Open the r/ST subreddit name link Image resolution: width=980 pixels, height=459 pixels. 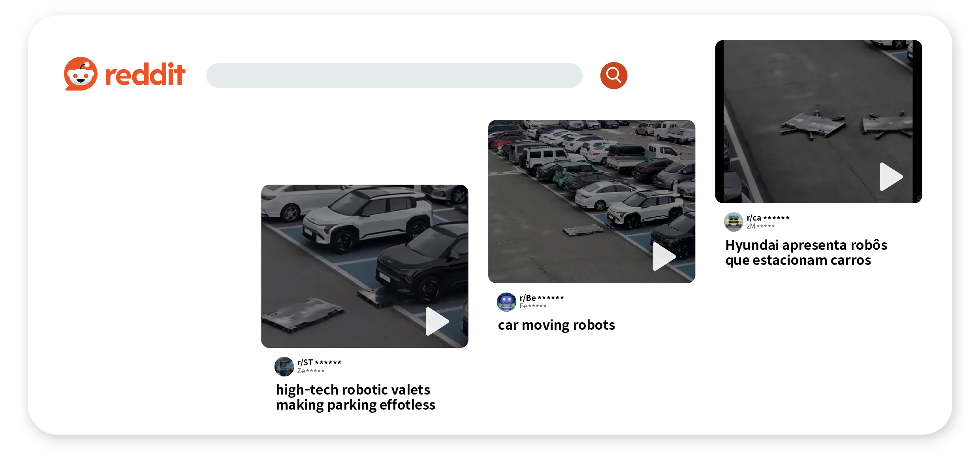(319, 362)
